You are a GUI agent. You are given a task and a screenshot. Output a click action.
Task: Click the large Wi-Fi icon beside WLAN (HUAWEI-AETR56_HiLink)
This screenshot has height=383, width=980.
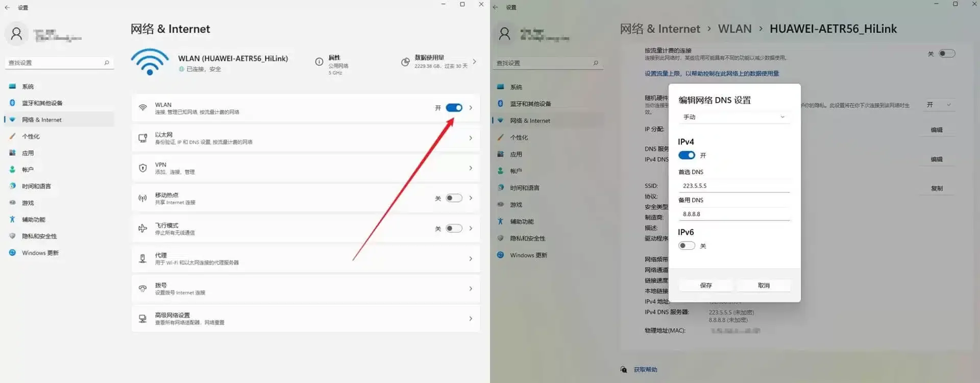(x=150, y=62)
